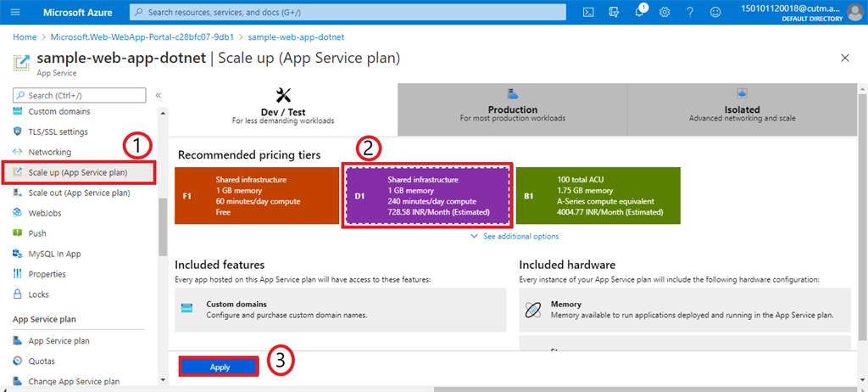Click the directory and subscription filter icon
This screenshot has height=392, width=868.
click(614, 12)
